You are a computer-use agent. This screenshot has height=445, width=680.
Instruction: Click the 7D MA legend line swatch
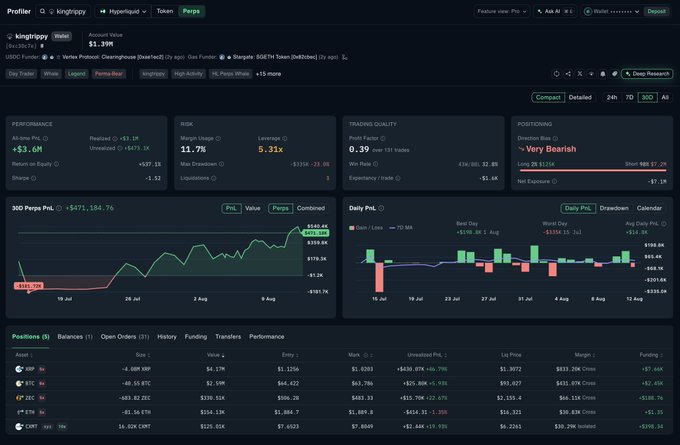pos(392,228)
